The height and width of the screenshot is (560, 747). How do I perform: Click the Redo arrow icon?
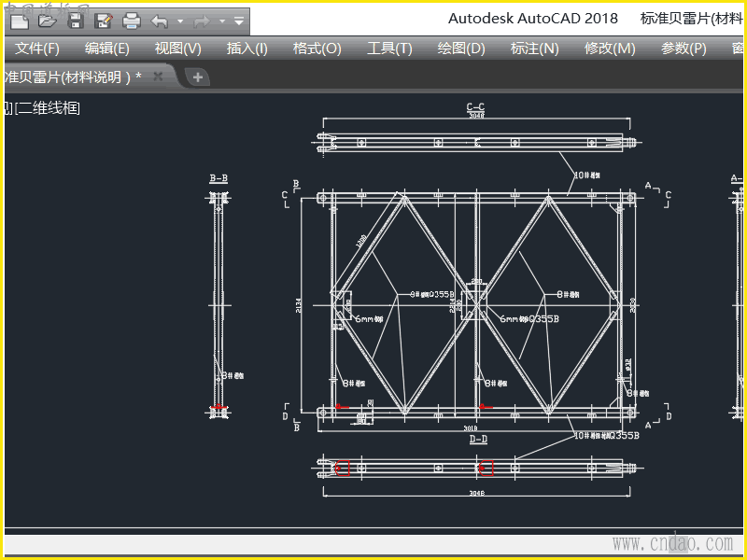(x=202, y=21)
